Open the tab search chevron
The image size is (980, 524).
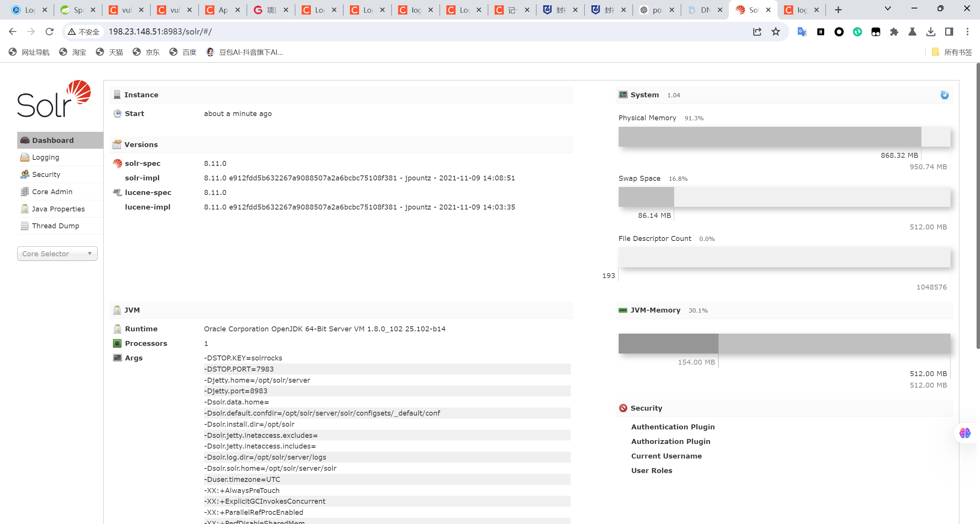pyautogui.click(x=888, y=9)
